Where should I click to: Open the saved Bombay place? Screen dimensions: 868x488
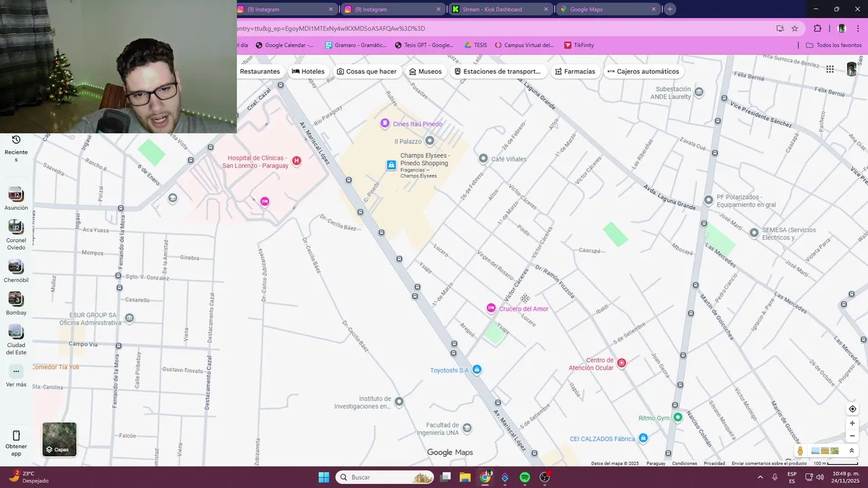16,304
